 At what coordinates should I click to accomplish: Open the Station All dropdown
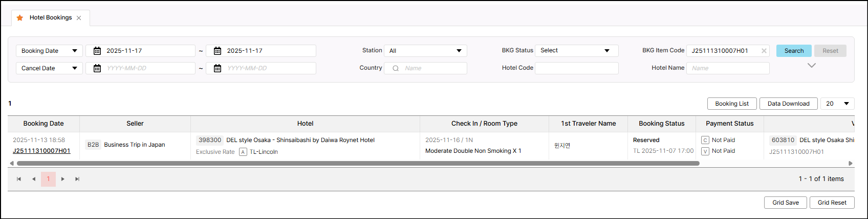coord(425,51)
